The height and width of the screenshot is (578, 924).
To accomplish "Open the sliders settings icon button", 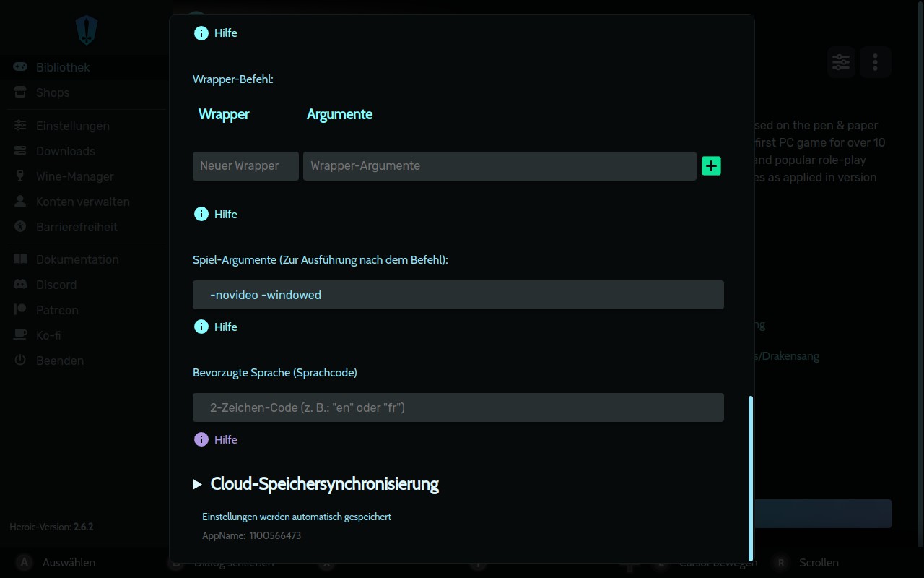I will pyautogui.click(x=841, y=62).
